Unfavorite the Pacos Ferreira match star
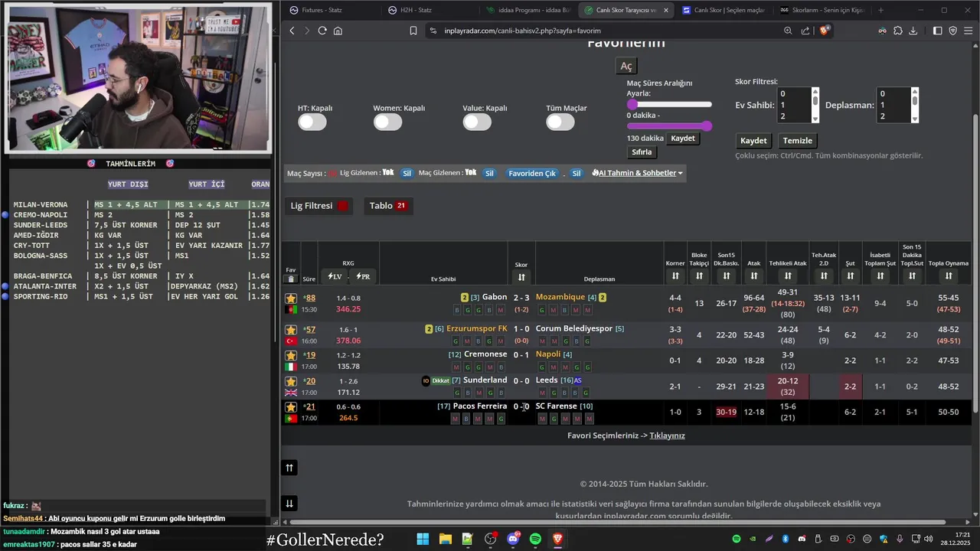The width and height of the screenshot is (980, 551). point(291,406)
